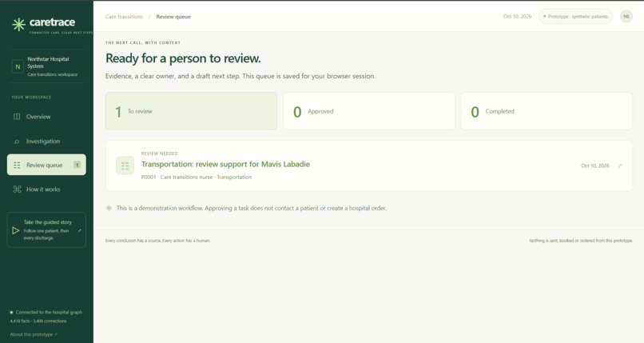Click the Overview panel icon

click(17, 117)
